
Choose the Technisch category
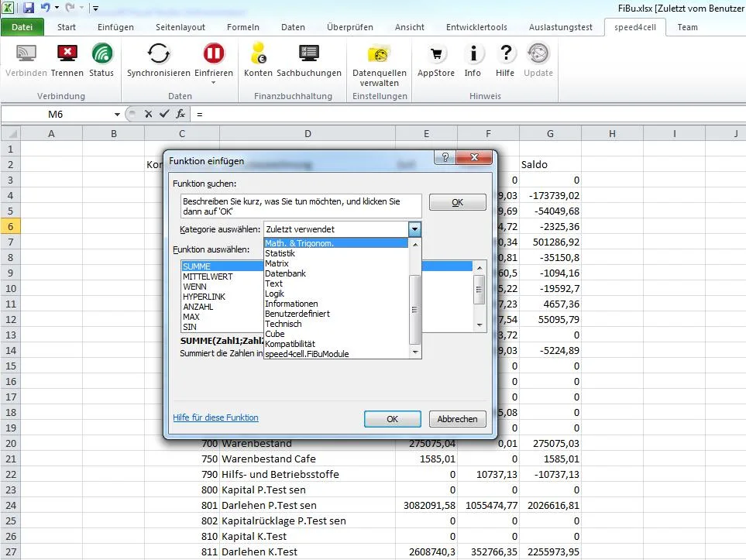pos(336,324)
